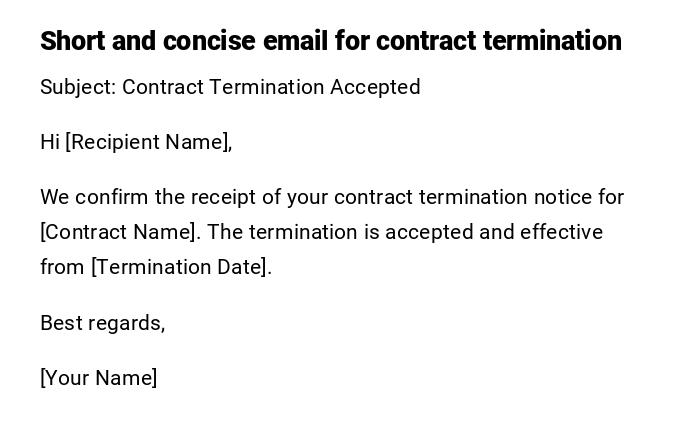Click the word "Subject:" in the subject line

click(78, 87)
